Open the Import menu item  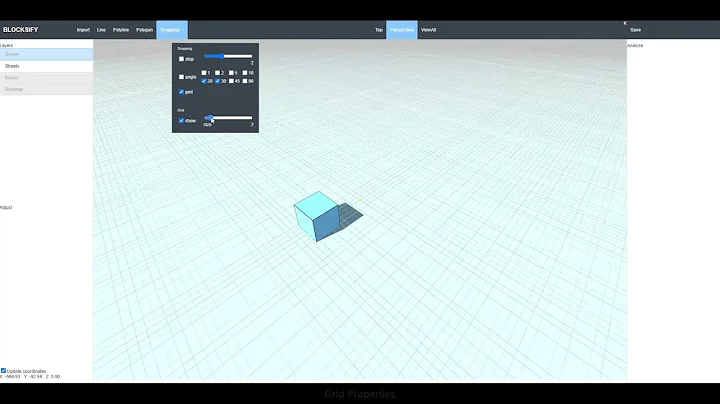83,30
